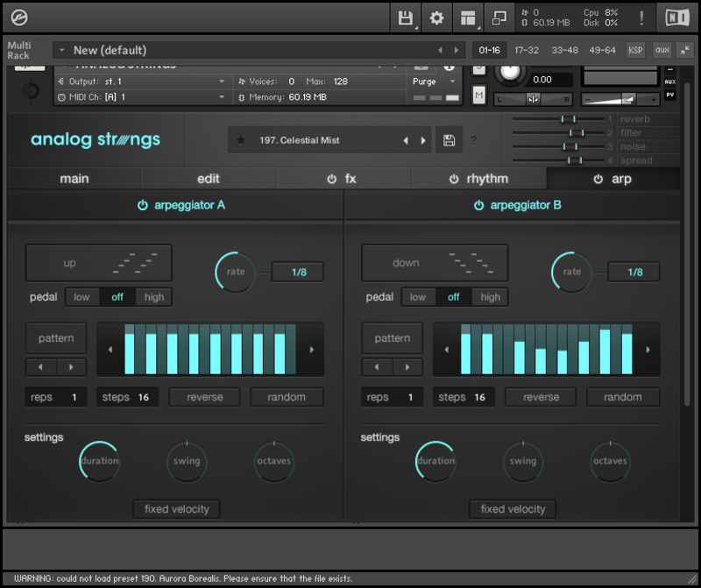Open help question mark icon
This screenshot has height=588, width=701.
click(x=473, y=140)
